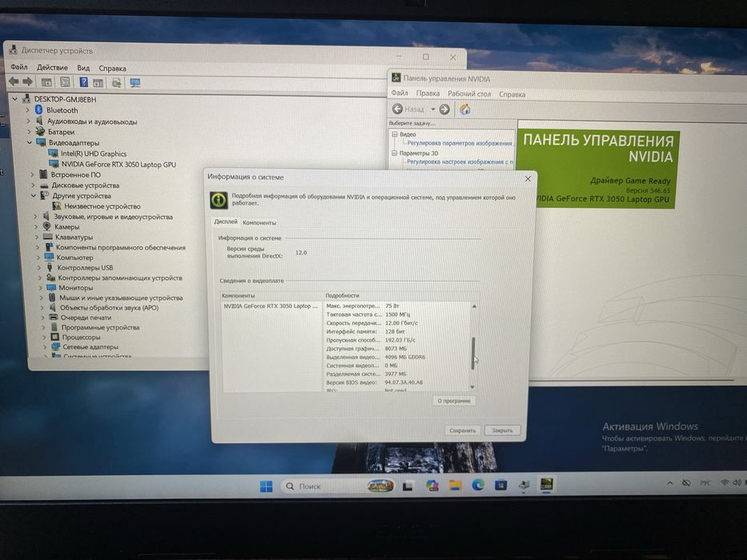Click the Сохранить button
Screen dimensions: 747x560
463,430
